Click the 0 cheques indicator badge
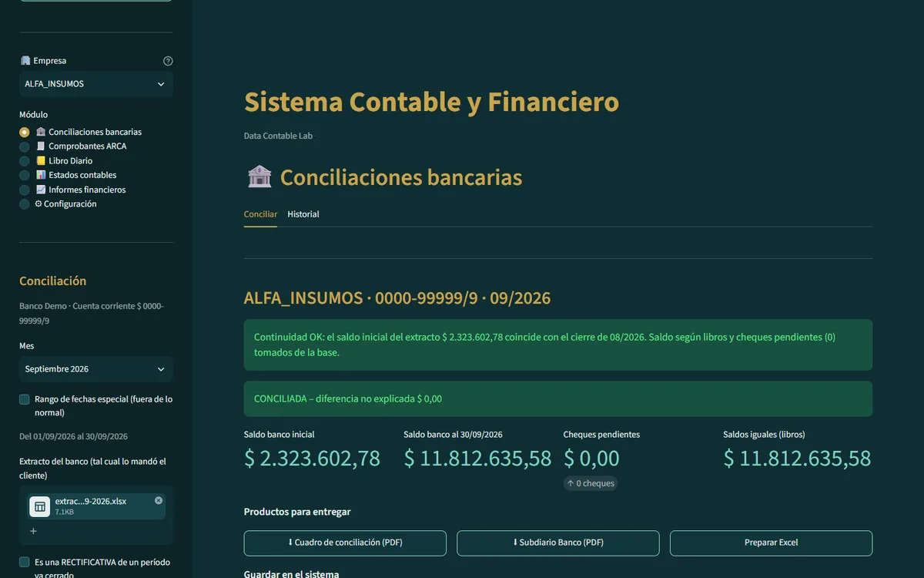 [x=591, y=483]
